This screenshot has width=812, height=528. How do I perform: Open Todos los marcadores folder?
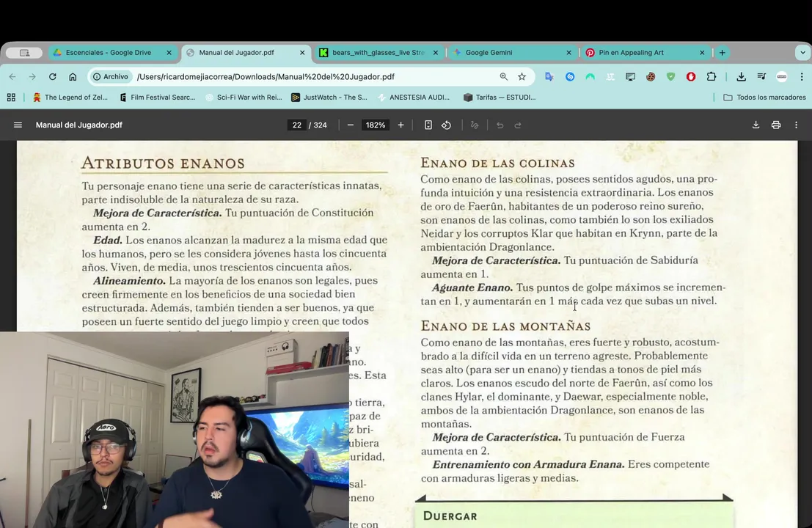(x=764, y=98)
